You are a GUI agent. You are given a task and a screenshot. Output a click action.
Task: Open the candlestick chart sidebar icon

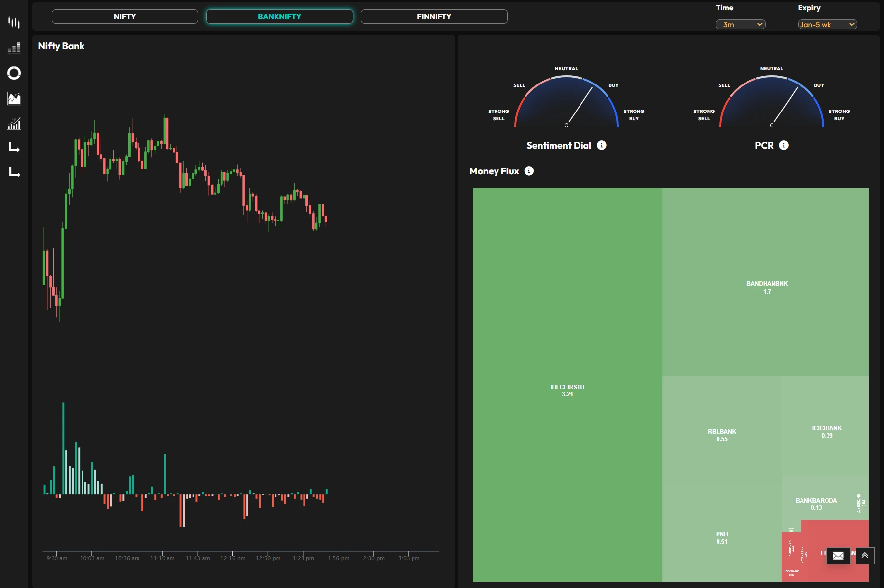14,22
